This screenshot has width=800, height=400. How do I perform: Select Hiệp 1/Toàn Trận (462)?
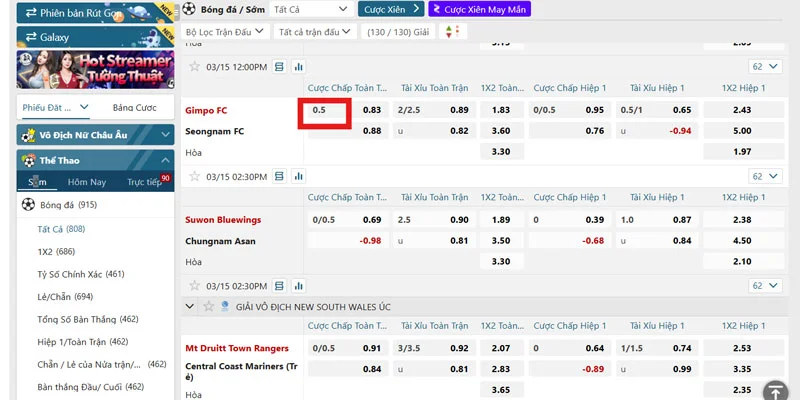pos(83,342)
